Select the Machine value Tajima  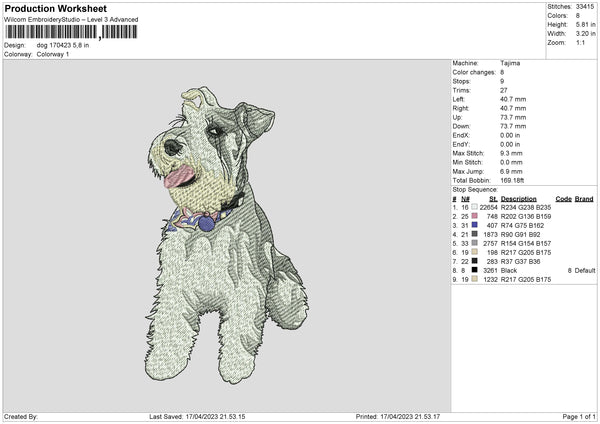point(510,63)
